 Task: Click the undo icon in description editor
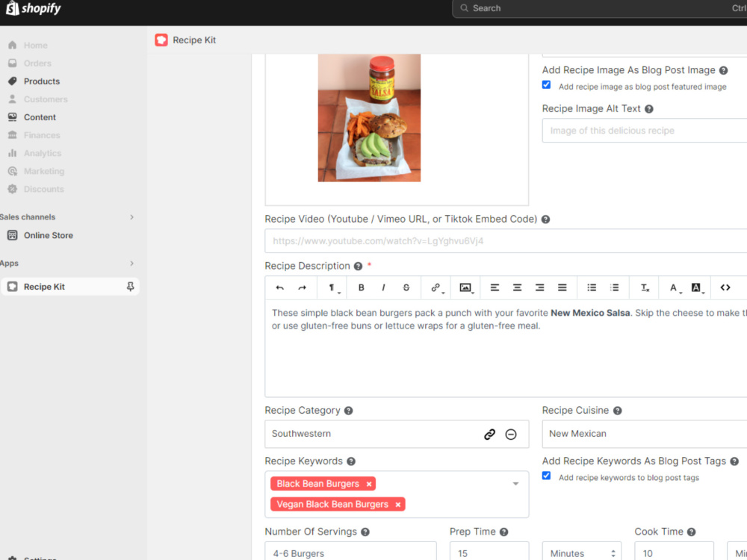(x=279, y=287)
